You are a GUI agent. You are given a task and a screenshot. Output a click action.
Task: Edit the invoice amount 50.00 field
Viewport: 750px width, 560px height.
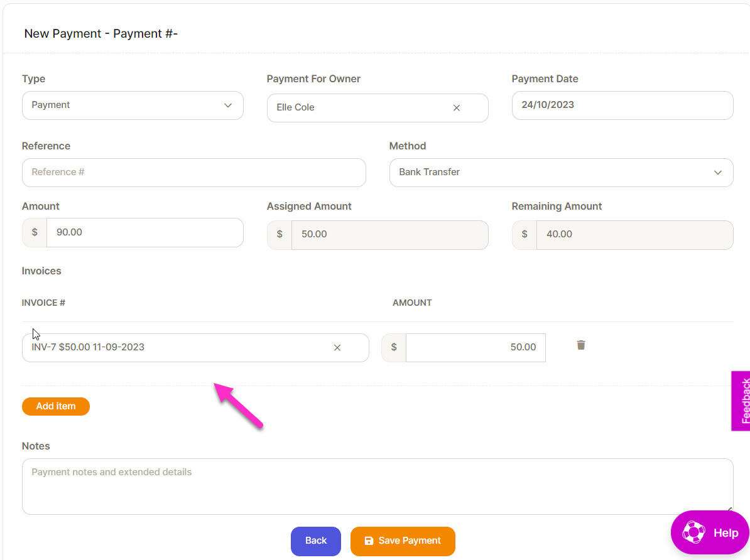coord(476,348)
